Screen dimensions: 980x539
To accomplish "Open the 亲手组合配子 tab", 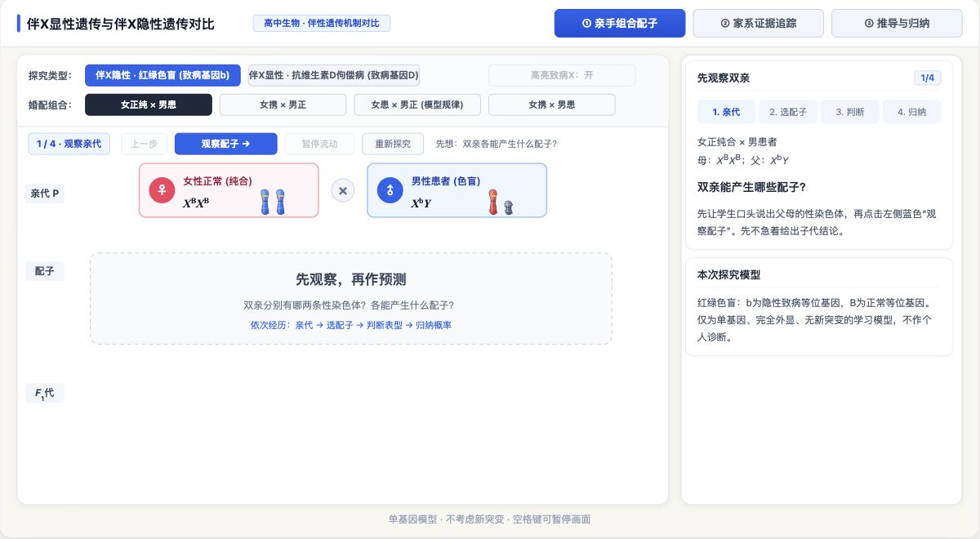I will 620,23.
